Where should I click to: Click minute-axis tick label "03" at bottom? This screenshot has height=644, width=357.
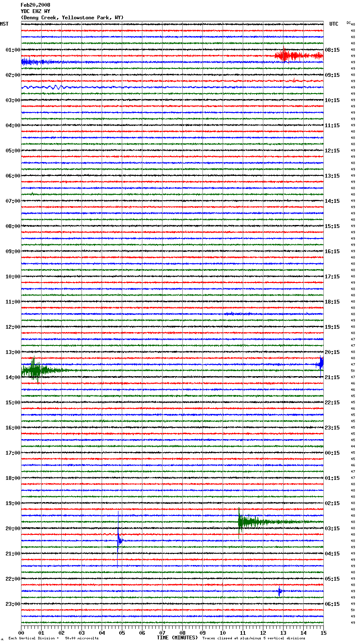(82, 633)
